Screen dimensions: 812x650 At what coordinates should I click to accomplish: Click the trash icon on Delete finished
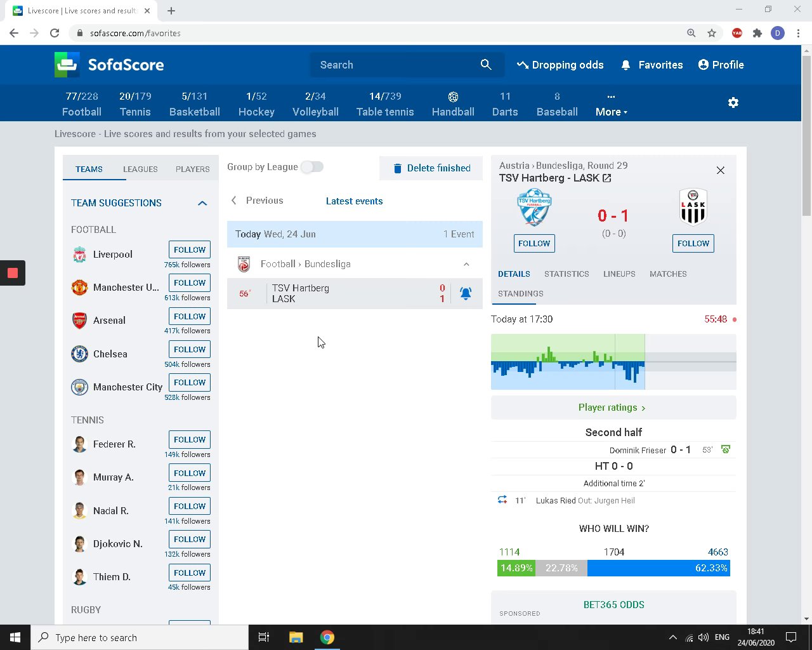click(398, 168)
